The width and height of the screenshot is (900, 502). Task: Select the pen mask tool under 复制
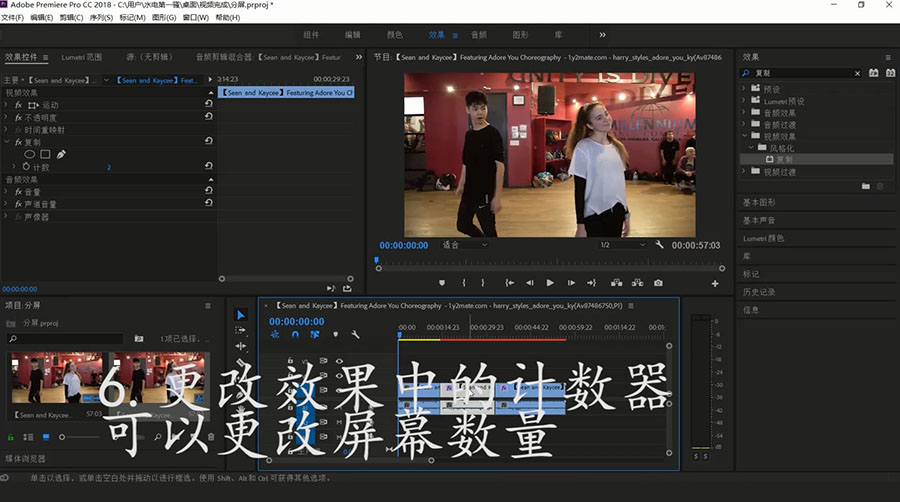pos(61,154)
